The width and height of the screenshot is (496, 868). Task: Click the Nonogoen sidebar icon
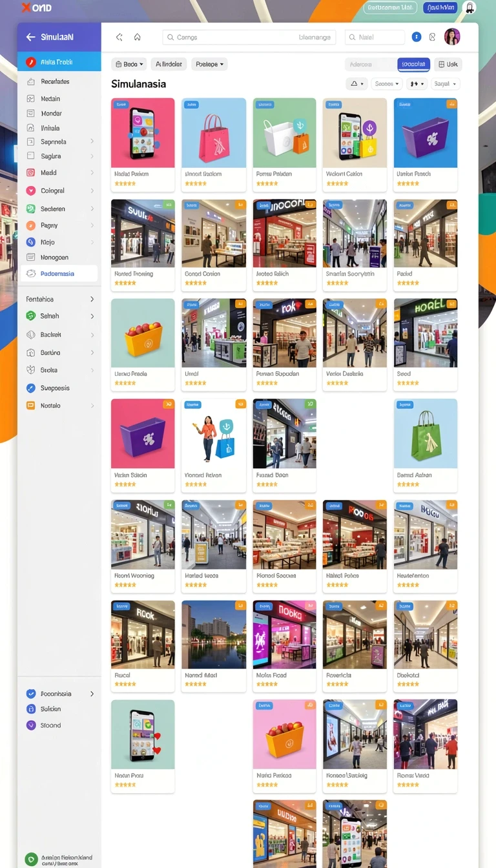pyautogui.click(x=30, y=257)
